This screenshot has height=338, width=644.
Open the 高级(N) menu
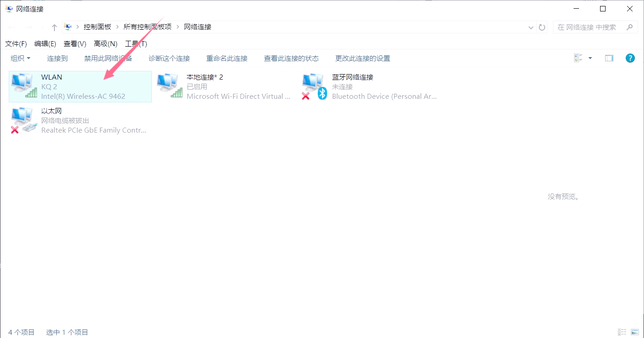[106, 44]
